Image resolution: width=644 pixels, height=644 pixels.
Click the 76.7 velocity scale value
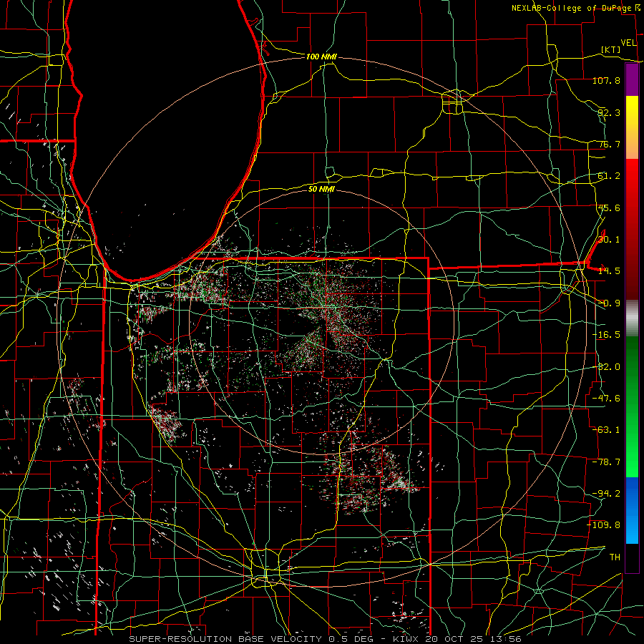pos(609,144)
